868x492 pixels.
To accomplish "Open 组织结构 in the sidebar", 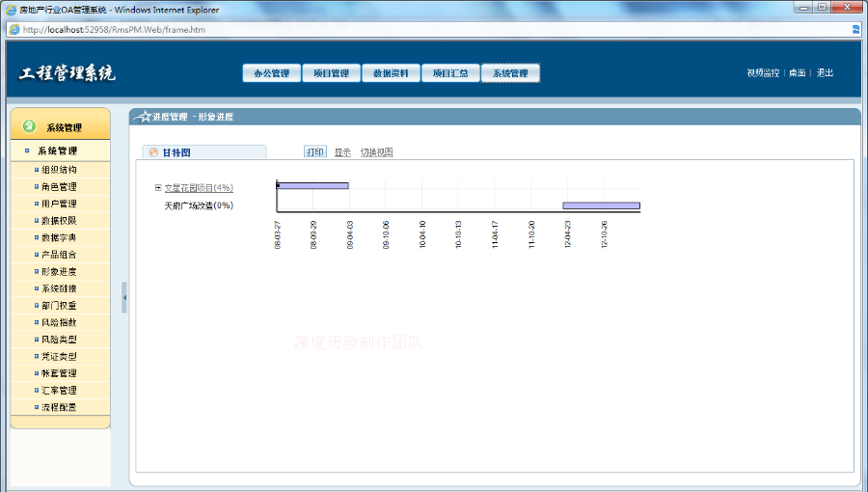I will click(59, 170).
